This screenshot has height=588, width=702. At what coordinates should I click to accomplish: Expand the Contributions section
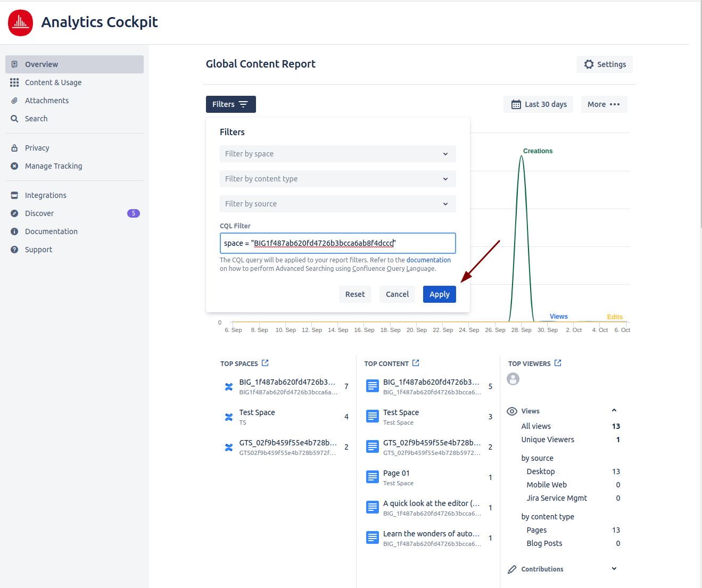614,569
